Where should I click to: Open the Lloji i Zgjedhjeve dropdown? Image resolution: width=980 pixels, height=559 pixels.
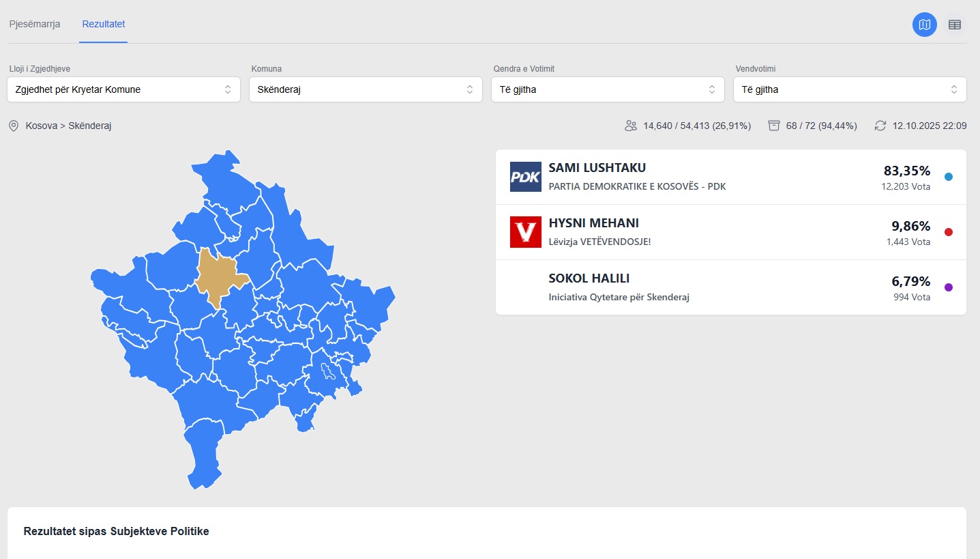click(x=123, y=89)
